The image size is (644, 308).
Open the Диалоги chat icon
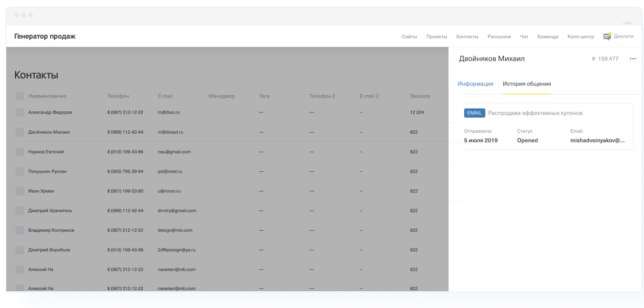(x=607, y=36)
